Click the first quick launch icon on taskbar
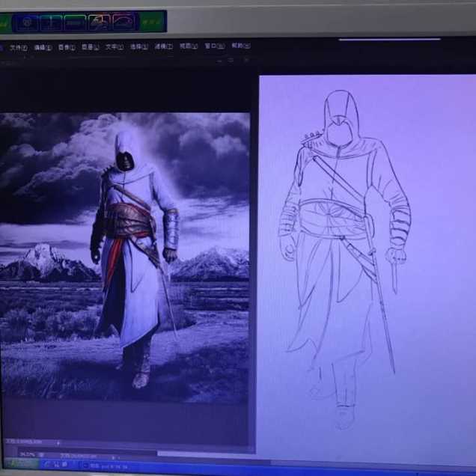Screen dimensions: 476x476 pyautogui.click(x=46, y=465)
